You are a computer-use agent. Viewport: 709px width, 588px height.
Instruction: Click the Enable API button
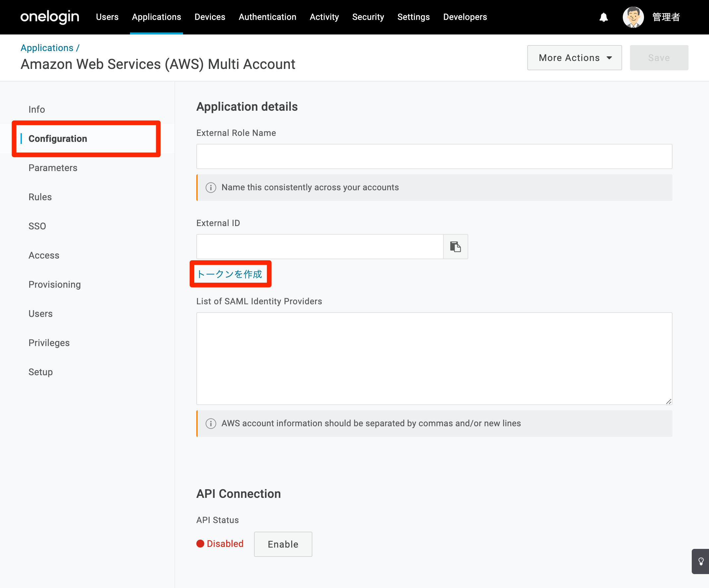click(283, 544)
